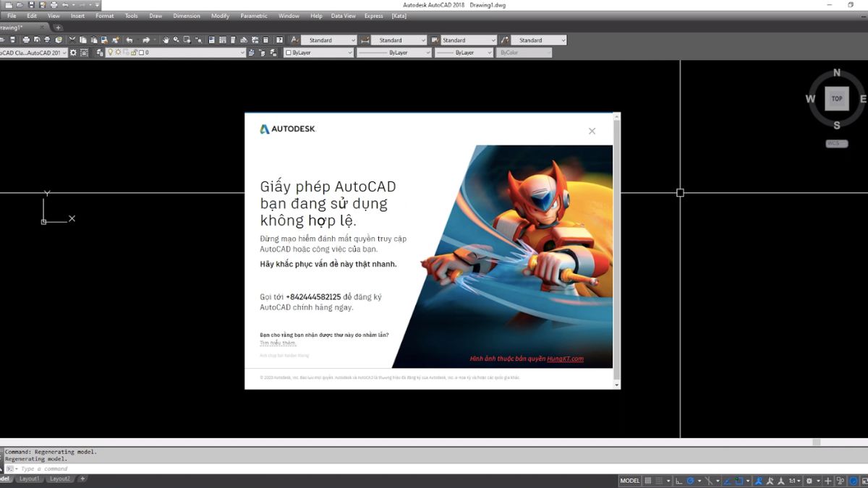Toggle auto-scale annotation icon in status bar

pyautogui.click(x=770, y=481)
